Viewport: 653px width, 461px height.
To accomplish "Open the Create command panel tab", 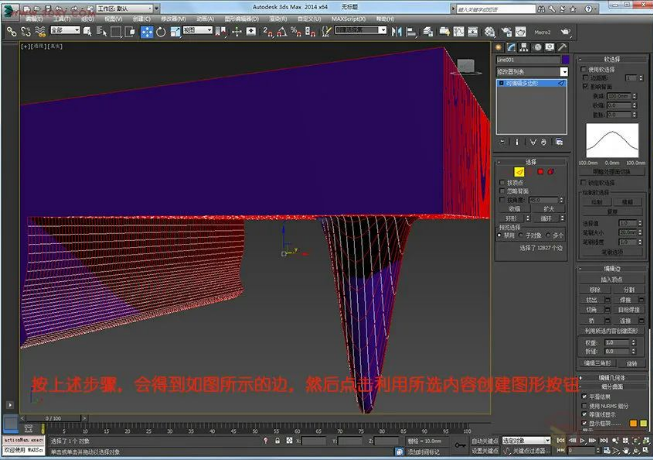I will [x=499, y=47].
